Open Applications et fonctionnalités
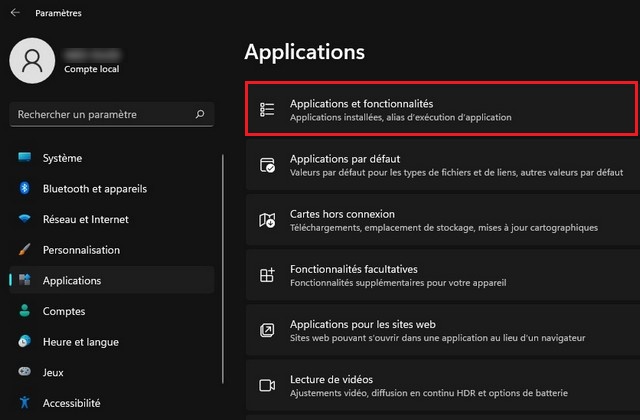Image resolution: width=640 pixels, height=420 pixels. (441, 109)
